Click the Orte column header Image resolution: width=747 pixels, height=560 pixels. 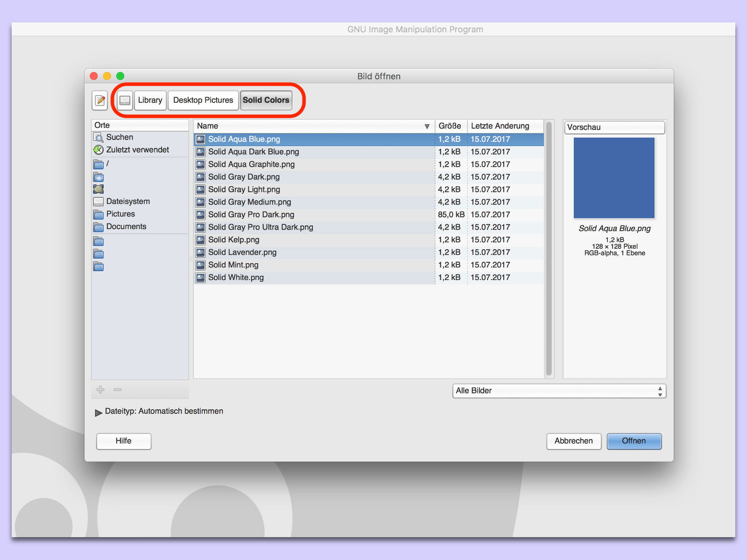pos(140,125)
